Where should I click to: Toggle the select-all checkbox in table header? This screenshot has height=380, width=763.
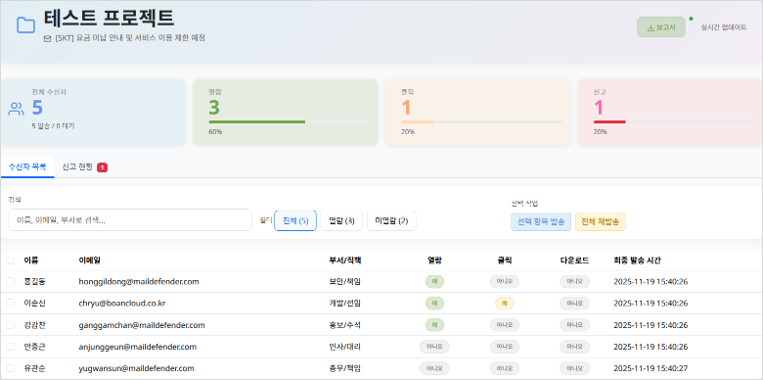[10, 260]
